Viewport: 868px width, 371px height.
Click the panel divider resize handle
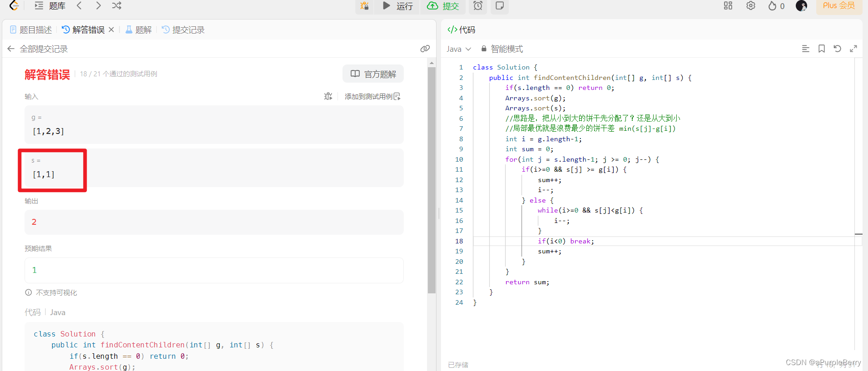439,213
